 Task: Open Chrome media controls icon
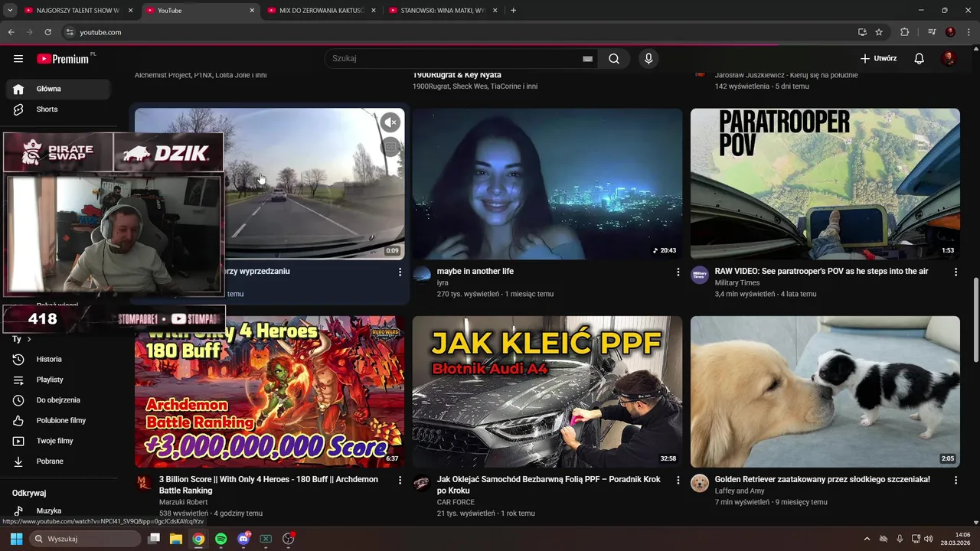(932, 32)
